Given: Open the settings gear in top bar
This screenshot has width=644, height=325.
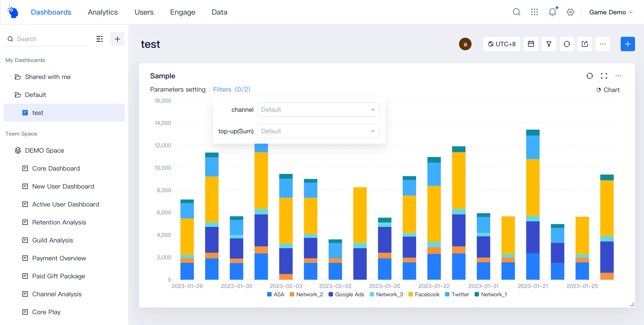Looking at the screenshot, I should [570, 12].
